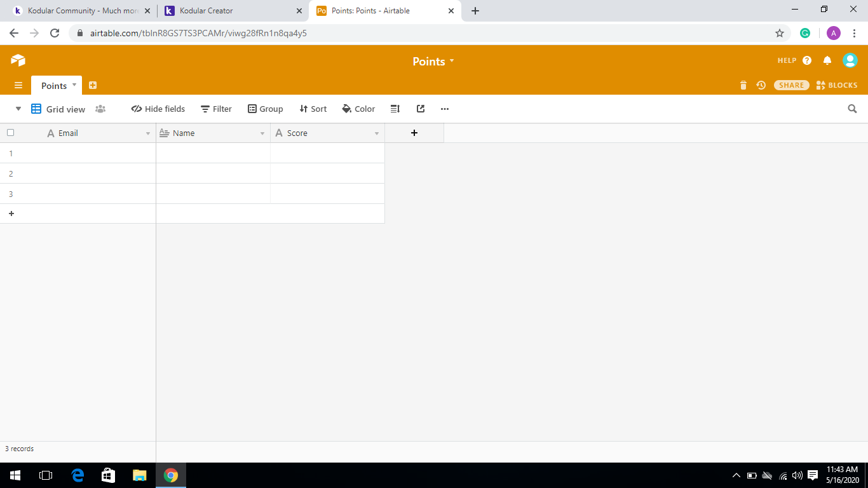This screenshot has height=488, width=868.
Task: Toggle the select all records checkbox
Action: click(10, 133)
